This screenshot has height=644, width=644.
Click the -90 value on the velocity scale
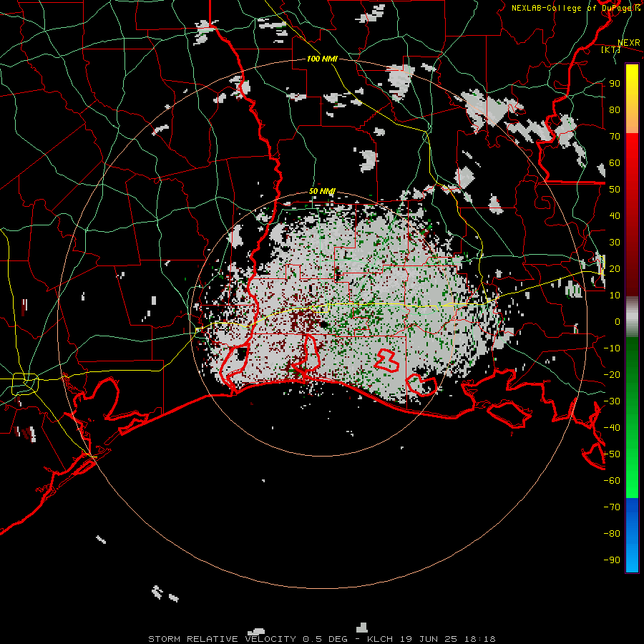pyautogui.click(x=612, y=560)
